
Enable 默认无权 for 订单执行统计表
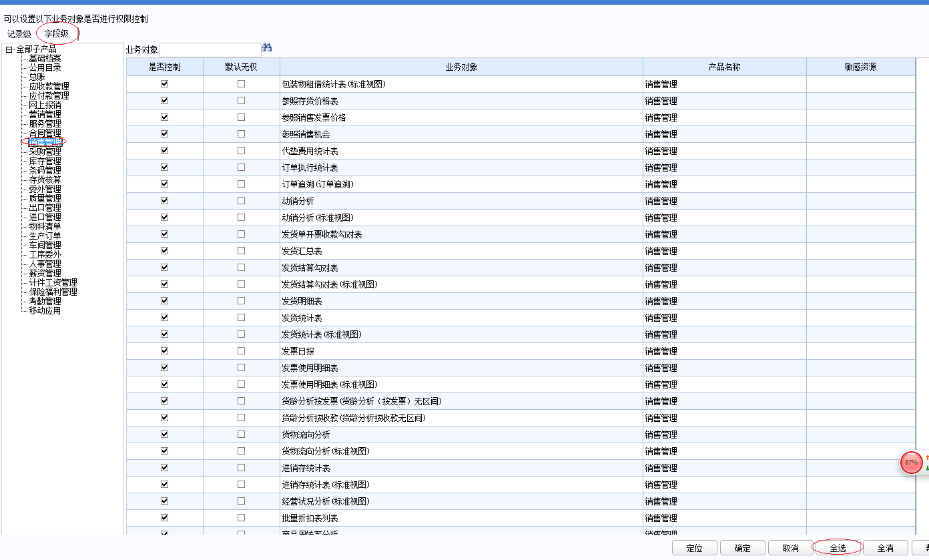(x=241, y=168)
